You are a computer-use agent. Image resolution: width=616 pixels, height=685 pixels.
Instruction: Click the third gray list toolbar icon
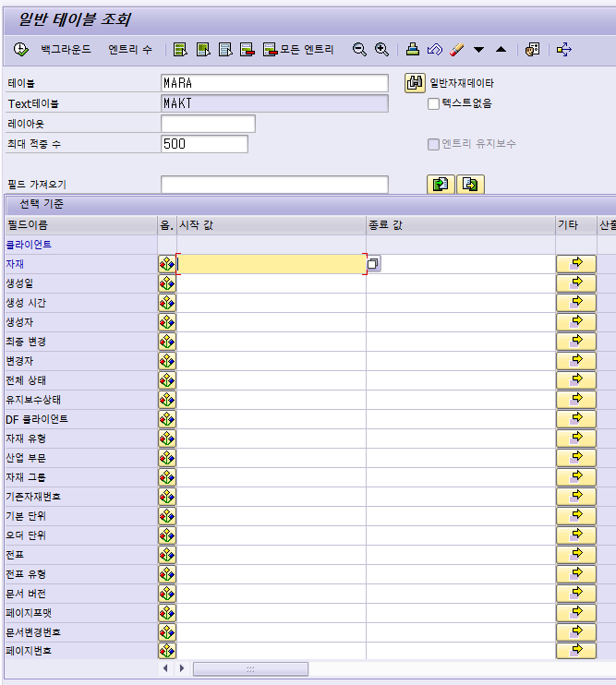pos(225,49)
